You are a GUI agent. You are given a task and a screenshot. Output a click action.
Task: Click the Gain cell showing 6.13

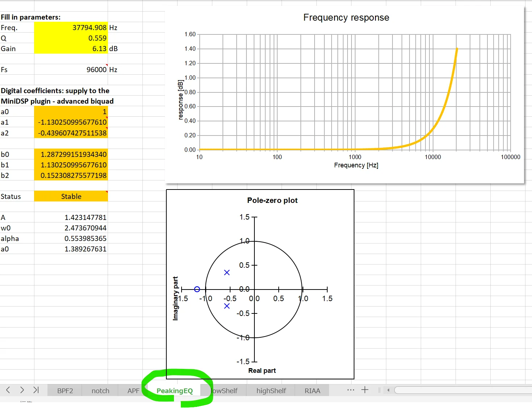click(71, 49)
